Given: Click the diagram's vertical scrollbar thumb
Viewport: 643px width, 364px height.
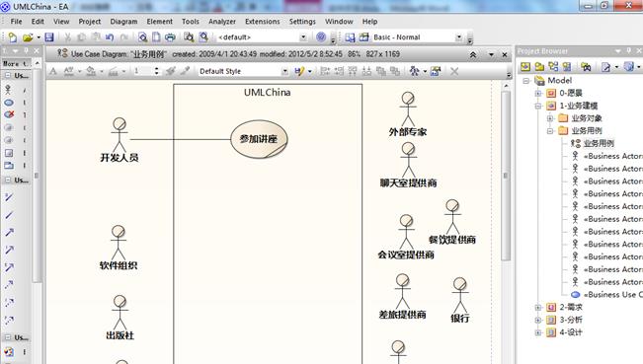Looking at the screenshot, I should tap(506, 176).
